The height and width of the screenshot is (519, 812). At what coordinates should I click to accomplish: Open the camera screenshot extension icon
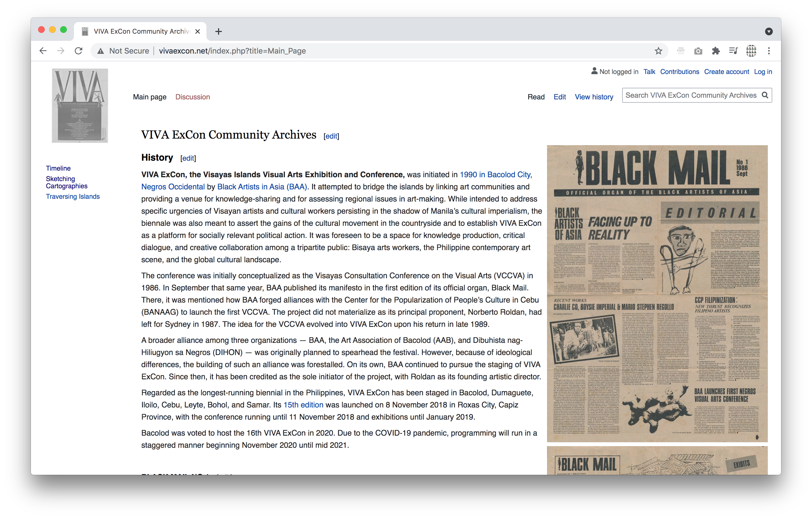(698, 51)
